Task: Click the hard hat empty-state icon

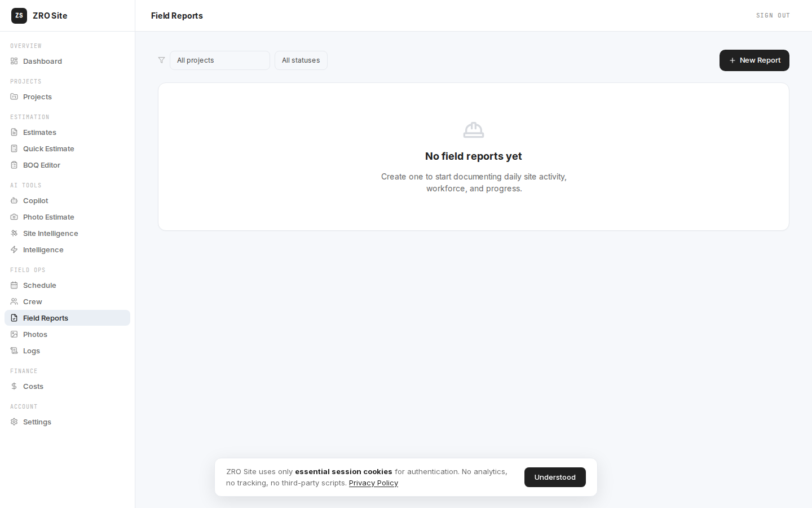Action: [474, 130]
